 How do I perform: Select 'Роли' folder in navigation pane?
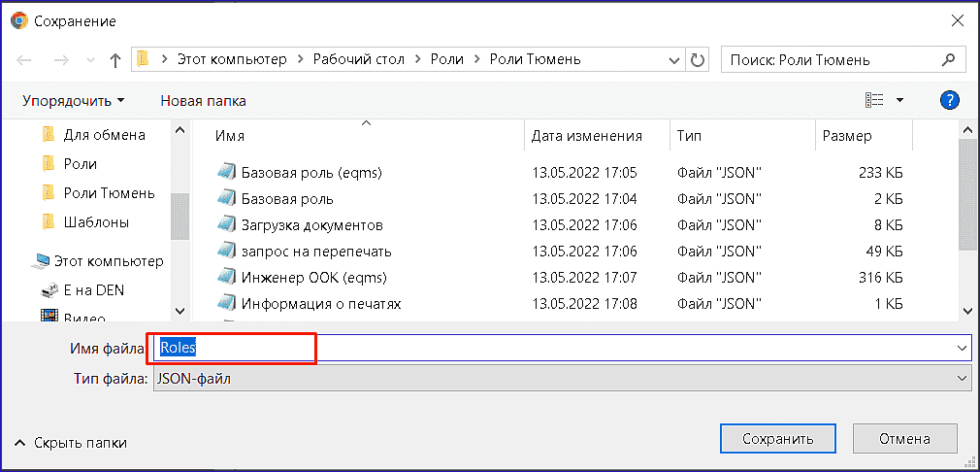80,164
